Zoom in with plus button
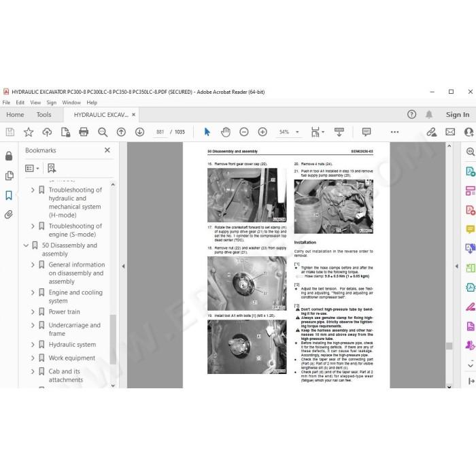This screenshot has height=476, width=476. [x=262, y=132]
